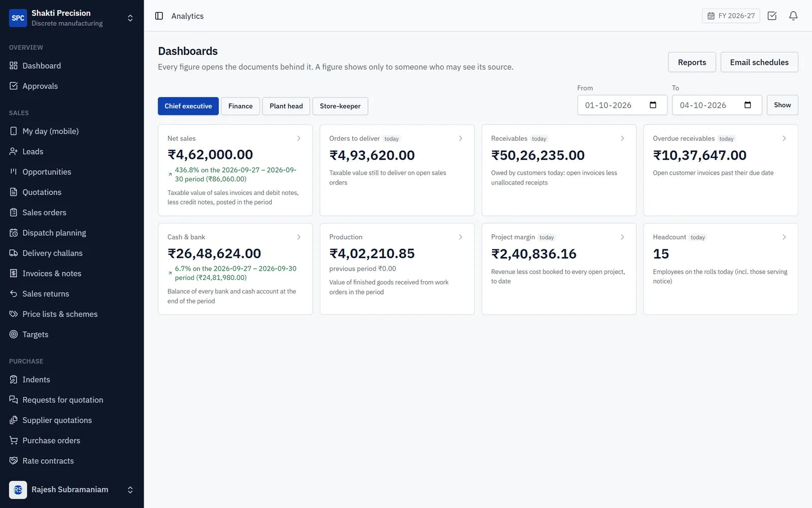Screen dimensions: 812x508
Task: Open Requests for quotation
Action: point(72,400)
